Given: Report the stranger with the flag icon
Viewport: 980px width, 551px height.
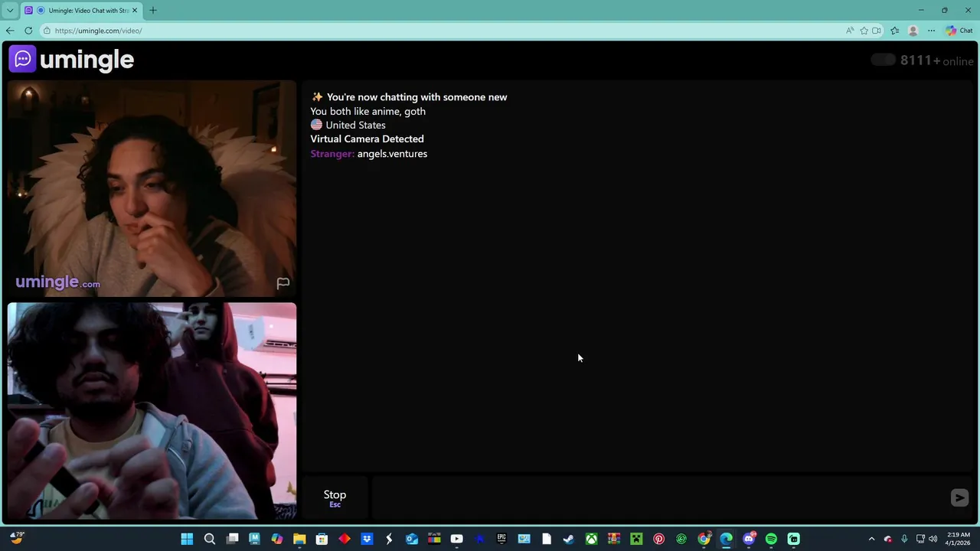Looking at the screenshot, I should click(x=283, y=283).
